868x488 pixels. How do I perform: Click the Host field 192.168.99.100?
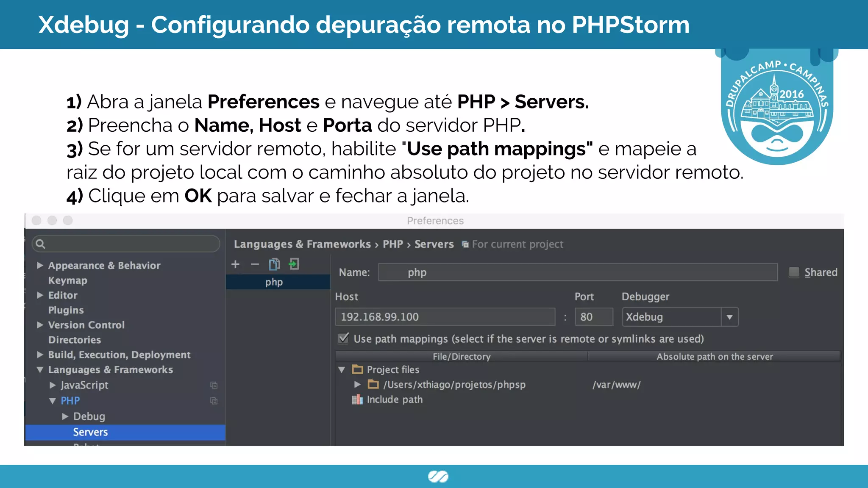445,317
